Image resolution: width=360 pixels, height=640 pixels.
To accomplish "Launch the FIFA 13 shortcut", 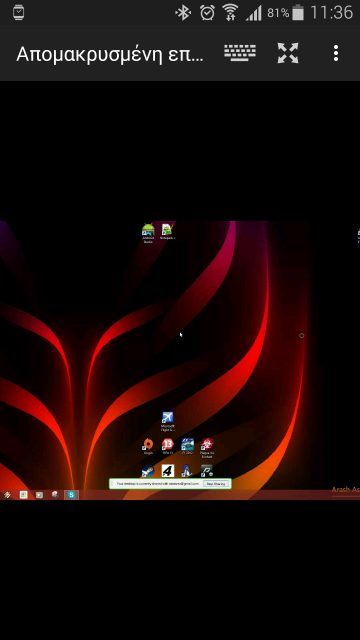I will [x=167, y=447].
